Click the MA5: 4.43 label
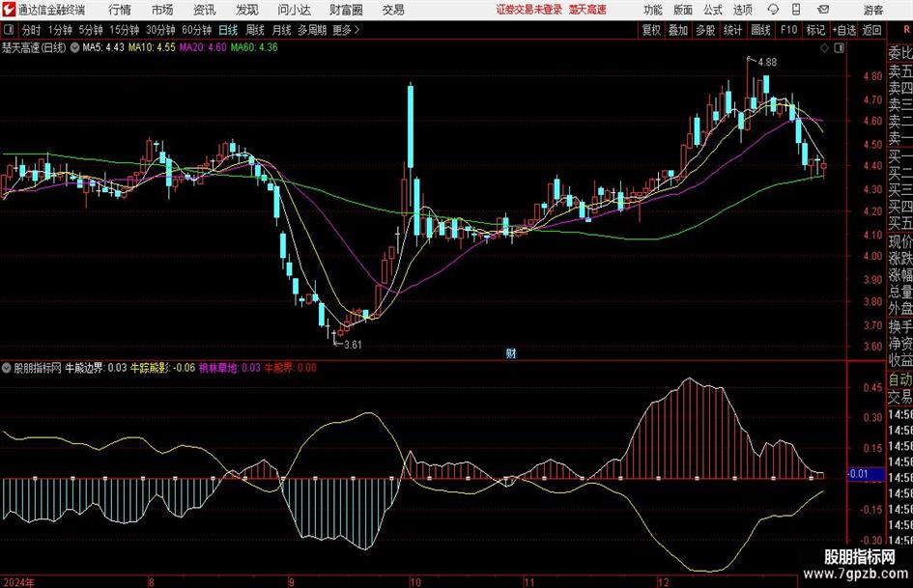 coord(103,47)
